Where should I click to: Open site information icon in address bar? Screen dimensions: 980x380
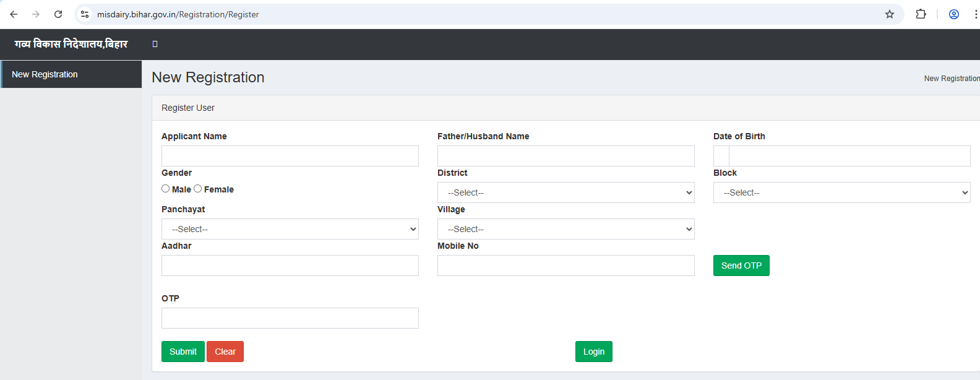click(85, 14)
